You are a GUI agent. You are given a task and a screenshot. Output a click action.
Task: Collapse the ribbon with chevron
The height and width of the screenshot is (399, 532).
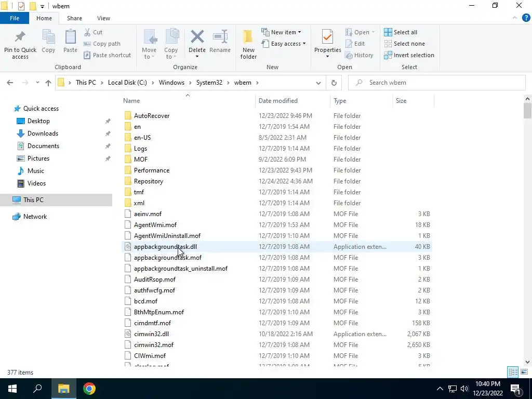coord(515,18)
